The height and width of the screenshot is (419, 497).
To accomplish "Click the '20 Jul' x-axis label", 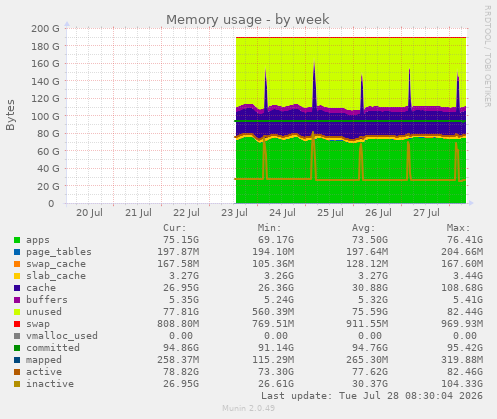I will 89,213.
